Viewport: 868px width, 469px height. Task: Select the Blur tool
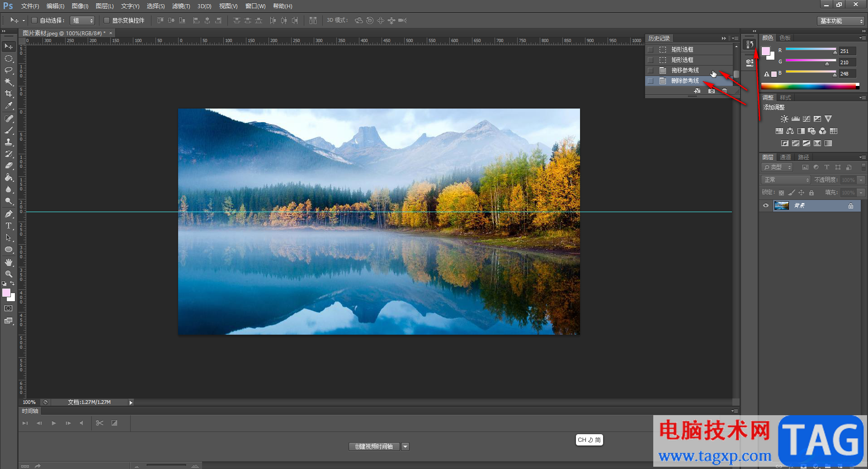click(9, 189)
